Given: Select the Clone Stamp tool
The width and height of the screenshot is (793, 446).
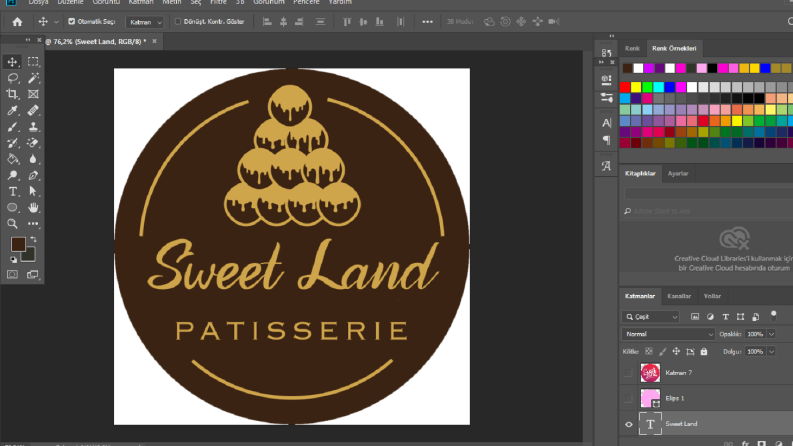Looking at the screenshot, I should pos(33,126).
